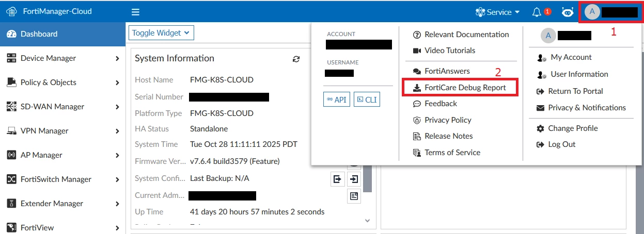Screen dimensions: 644x234
Task: Open SD-WAN Manager in sidebar
Action: 62,107
